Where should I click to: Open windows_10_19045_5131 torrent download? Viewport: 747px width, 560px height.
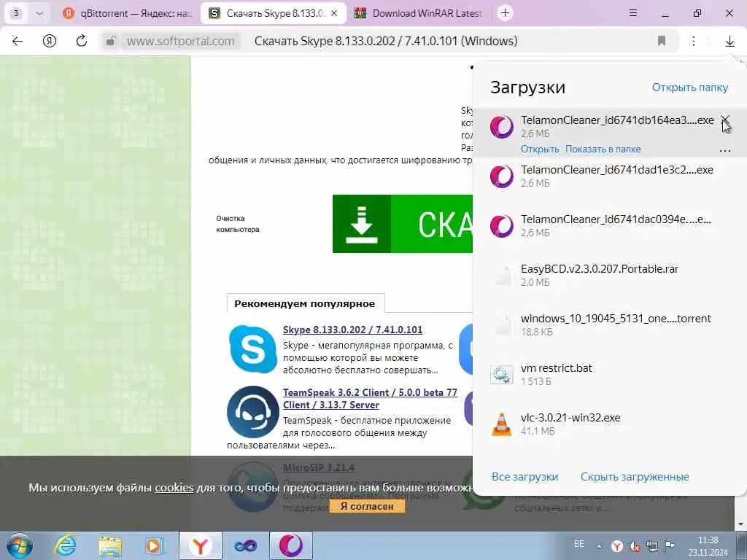[610, 324]
